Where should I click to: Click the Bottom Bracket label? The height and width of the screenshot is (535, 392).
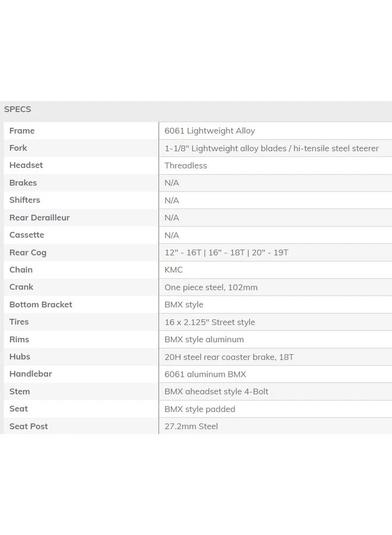41,304
